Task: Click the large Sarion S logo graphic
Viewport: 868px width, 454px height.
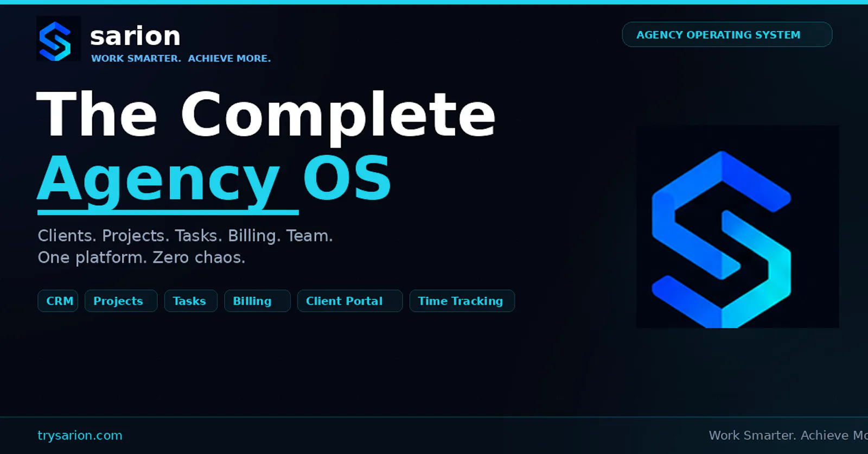Action: tap(738, 226)
